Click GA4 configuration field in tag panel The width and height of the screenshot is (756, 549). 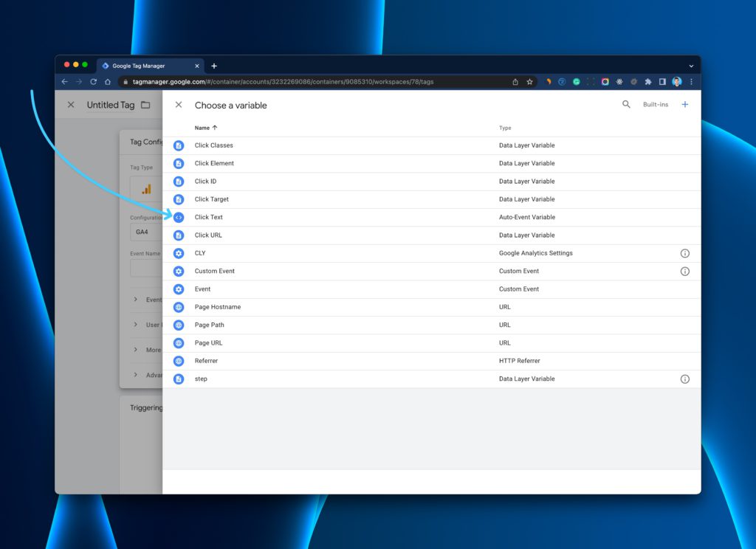146,232
